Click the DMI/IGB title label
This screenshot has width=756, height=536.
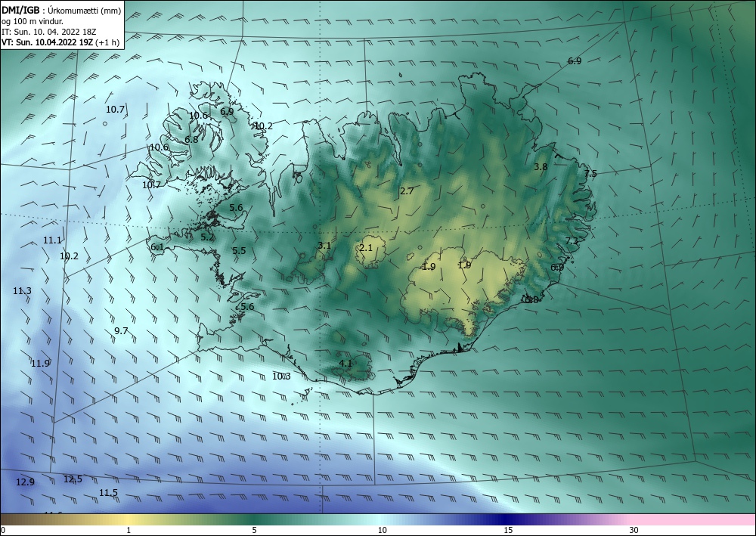coord(20,11)
